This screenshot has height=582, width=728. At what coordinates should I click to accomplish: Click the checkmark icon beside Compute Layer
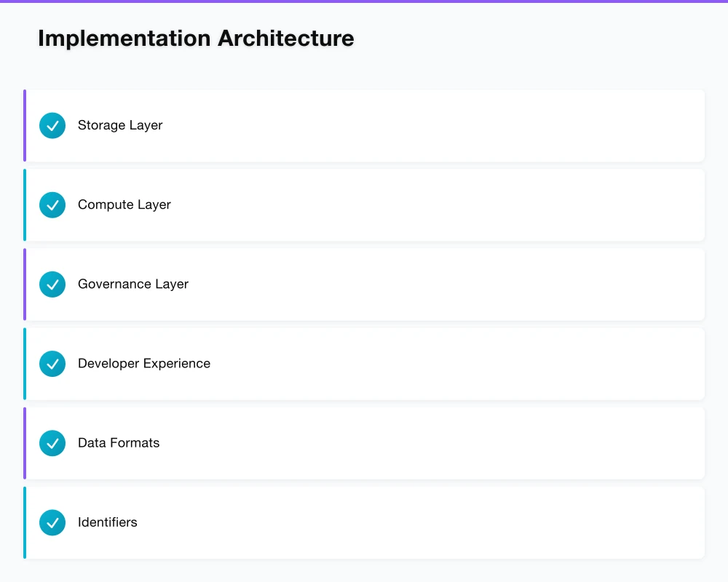[x=52, y=205]
